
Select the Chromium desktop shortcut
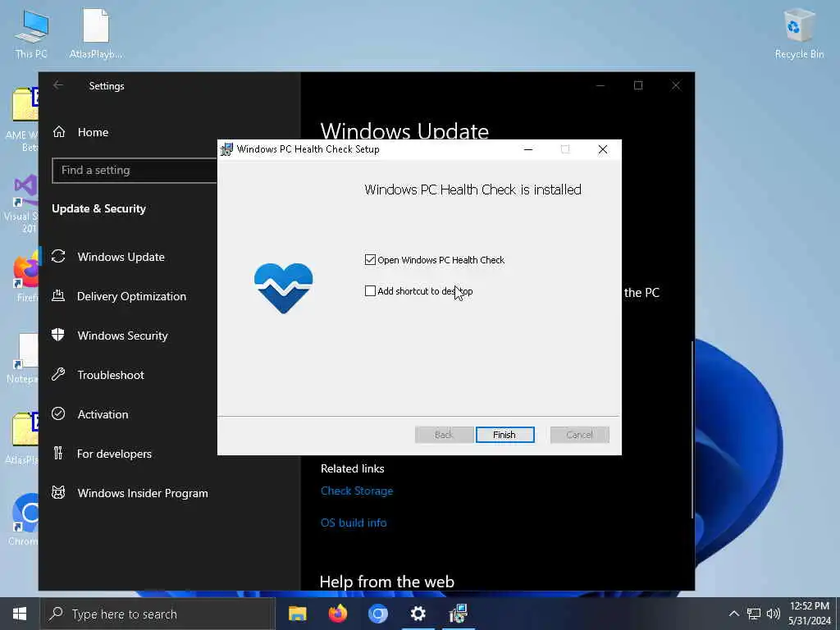coord(24,519)
